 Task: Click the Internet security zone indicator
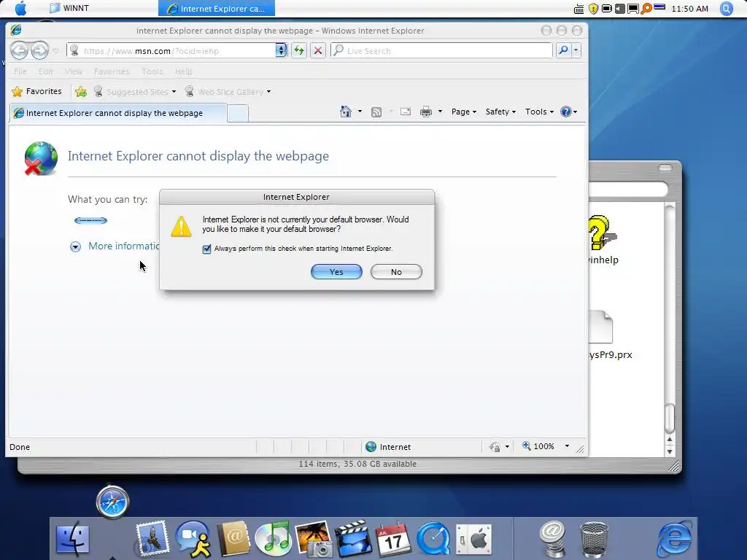click(x=388, y=447)
